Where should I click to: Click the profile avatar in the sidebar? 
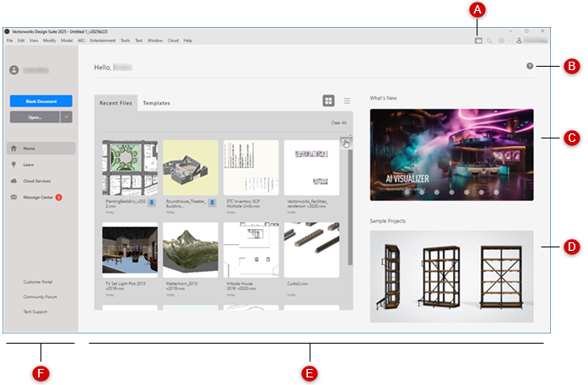click(13, 70)
